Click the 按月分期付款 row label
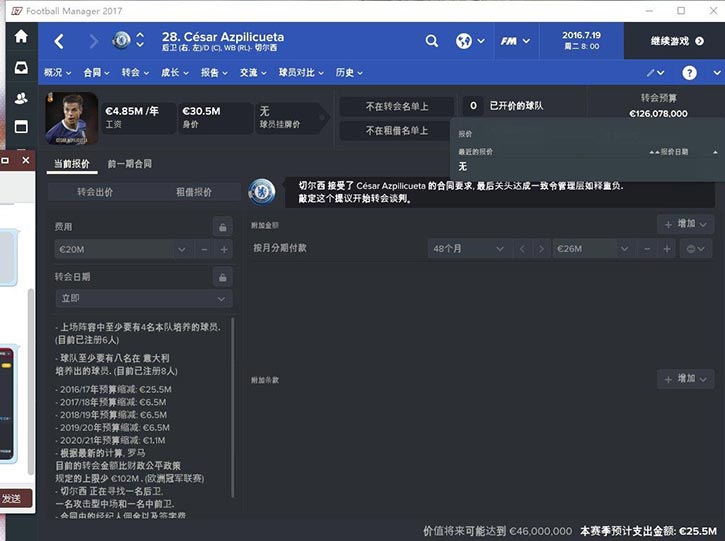The width and height of the screenshot is (725, 541). 280,248
